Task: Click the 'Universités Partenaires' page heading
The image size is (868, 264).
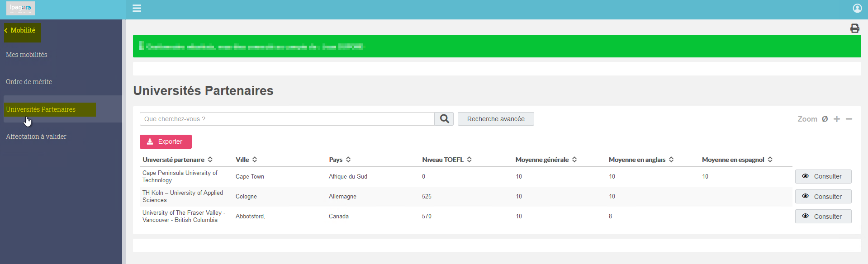Action: click(203, 91)
